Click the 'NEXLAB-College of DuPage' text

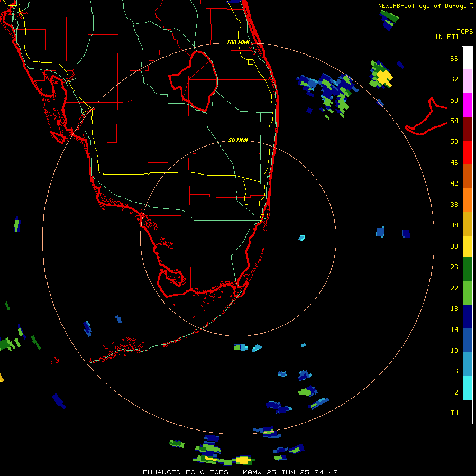tap(422, 6)
